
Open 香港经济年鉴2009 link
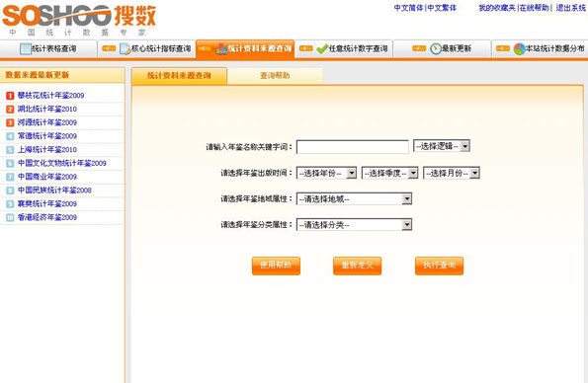point(47,217)
